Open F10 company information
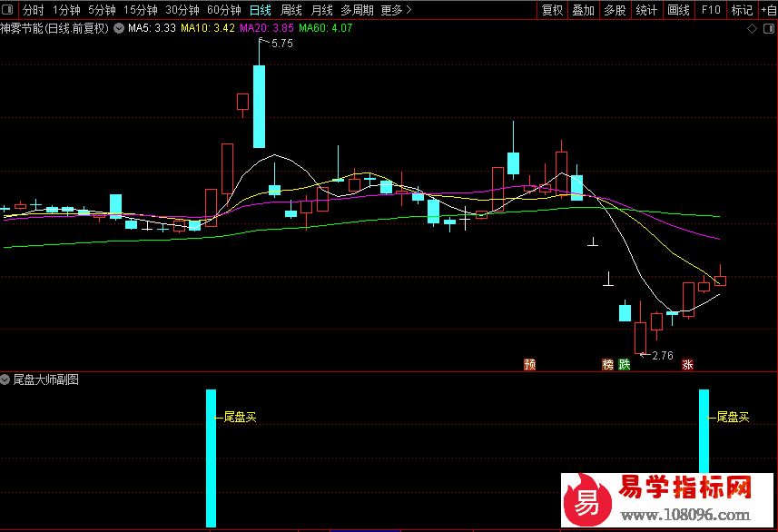 coord(711,10)
